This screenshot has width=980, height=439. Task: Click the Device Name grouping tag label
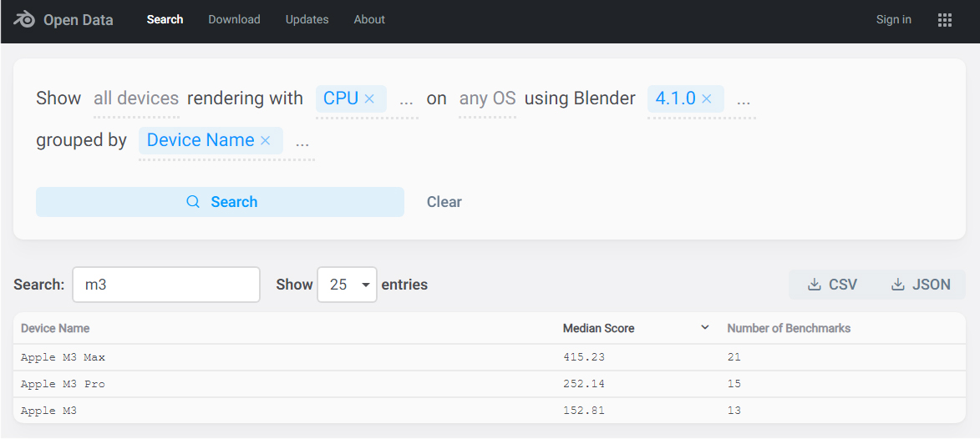click(201, 140)
